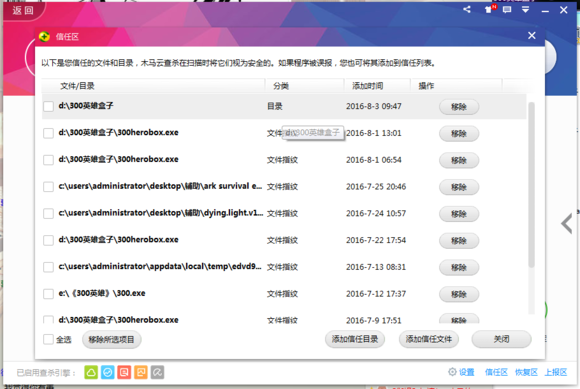Open the 上报区 link
Image resolution: width=580 pixels, height=389 pixels.
[556, 372]
